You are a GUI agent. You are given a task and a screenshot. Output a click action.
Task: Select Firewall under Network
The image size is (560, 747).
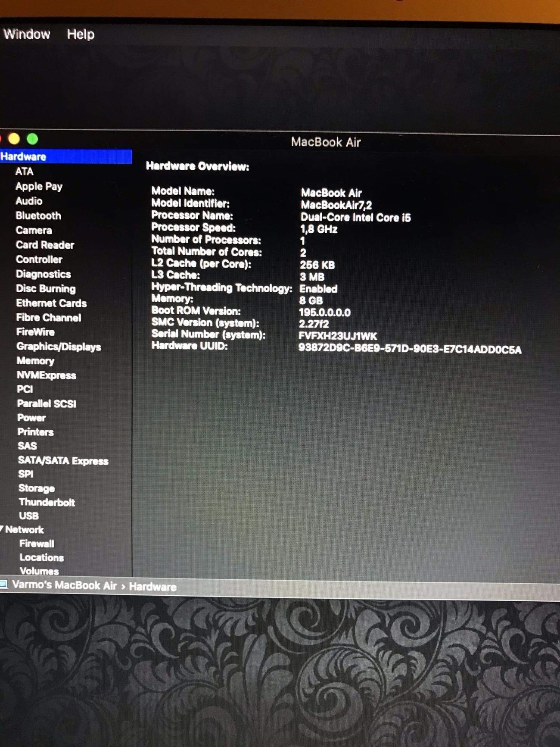37,544
